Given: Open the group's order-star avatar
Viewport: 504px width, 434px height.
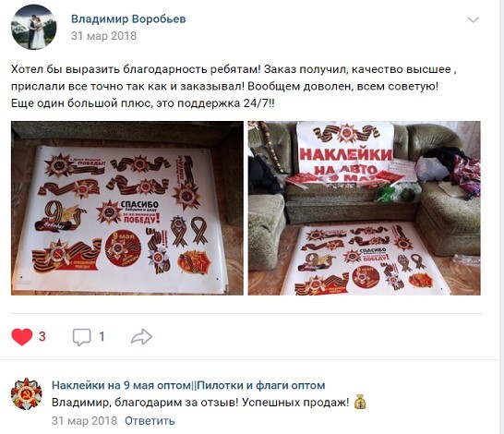Looking at the screenshot, I should [x=27, y=393].
